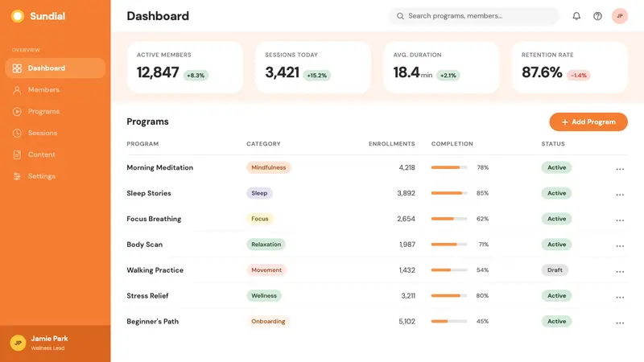
Task: Open notifications bell icon
Action: 576,16
